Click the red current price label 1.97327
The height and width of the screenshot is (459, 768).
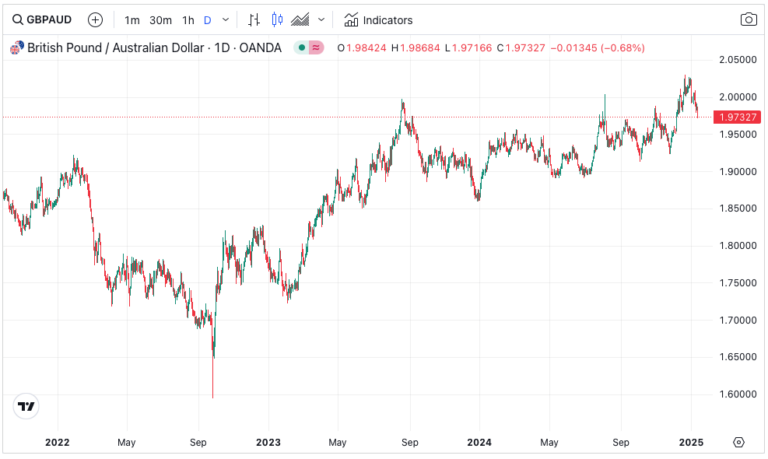click(x=738, y=117)
